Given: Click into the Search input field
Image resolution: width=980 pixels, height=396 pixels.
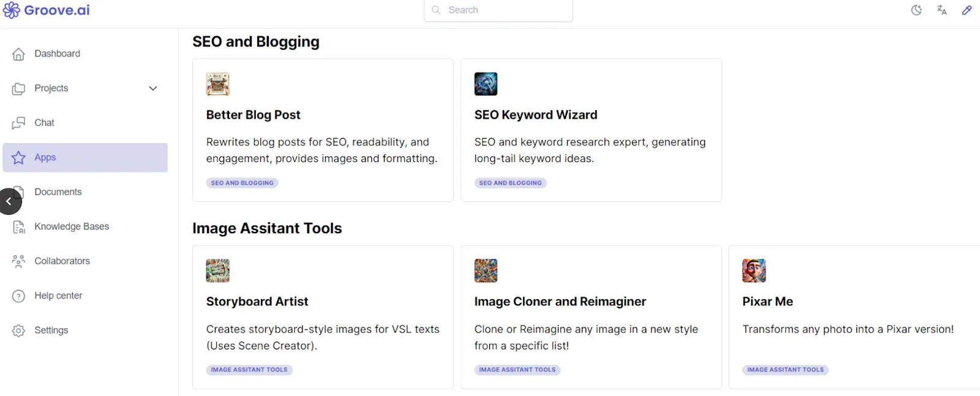Looking at the screenshot, I should (x=499, y=10).
